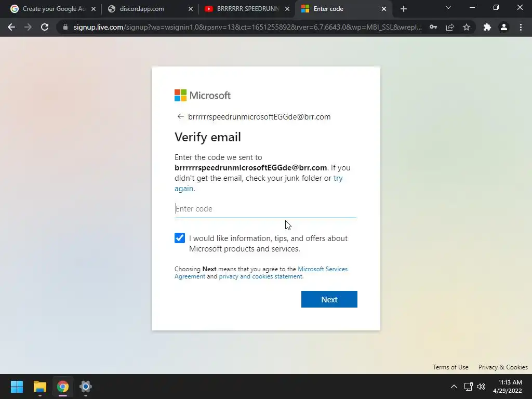Switch to the BRRRRRR SPEEDRUNN YouTube tab
The width and height of the screenshot is (532, 399).
[247, 9]
